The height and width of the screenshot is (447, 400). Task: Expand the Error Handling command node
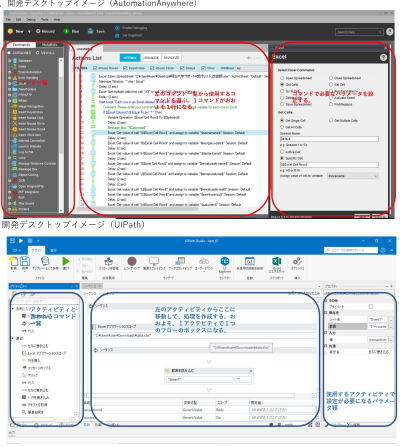[x=10, y=78]
